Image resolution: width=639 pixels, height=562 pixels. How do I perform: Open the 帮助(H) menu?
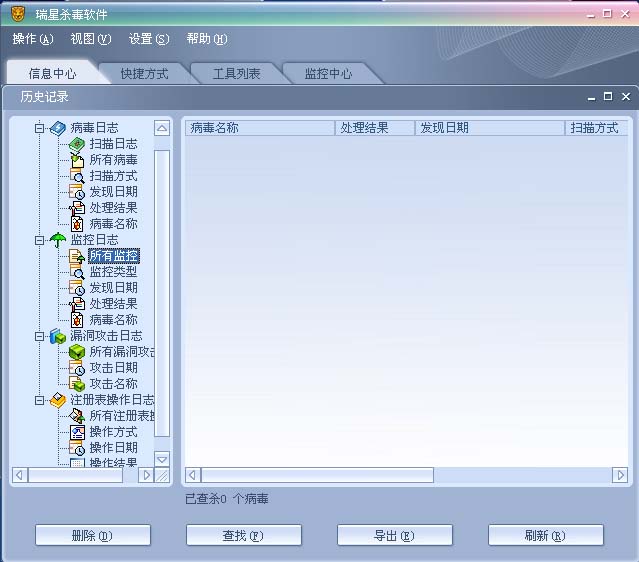point(207,39)
